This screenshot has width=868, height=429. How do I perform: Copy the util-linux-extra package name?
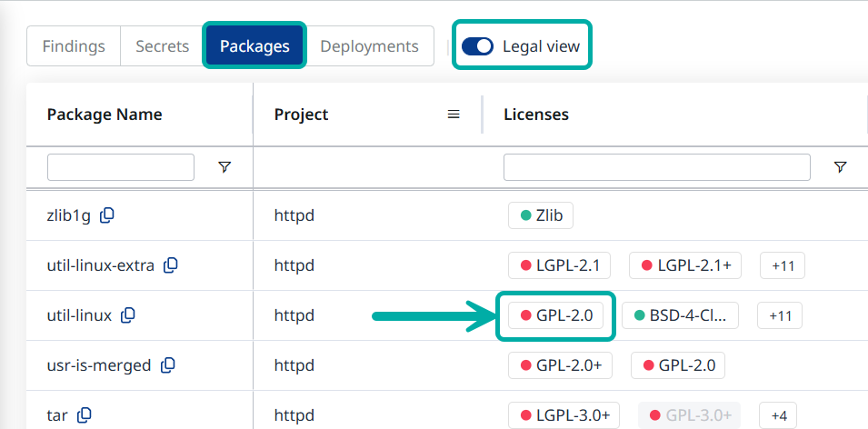[170, 265]
